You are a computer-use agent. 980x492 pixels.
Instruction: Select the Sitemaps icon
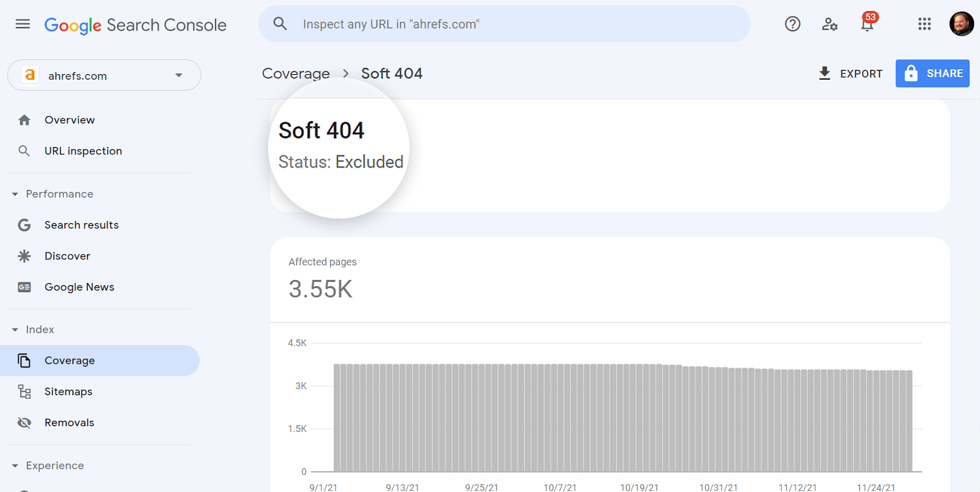[24, 392]
